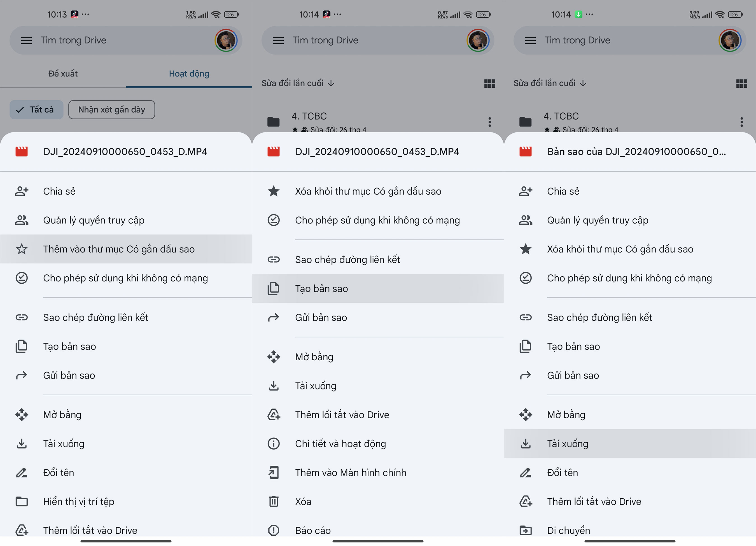Select the Hoạt động tab
Image resolution: width=756 pixels, height=546 pixels.
coord(189,74)
